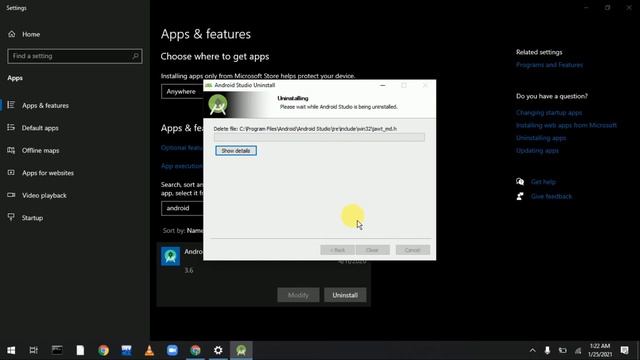Minimize the Android Studio Uninstall dialog
Viewport: 640px width, 360px height.
coord(382,85)
